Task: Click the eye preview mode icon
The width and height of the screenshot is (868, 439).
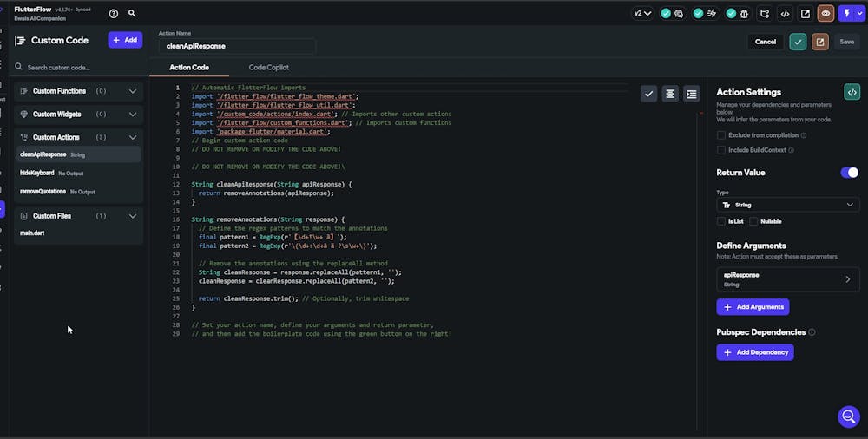Action: 825,14
